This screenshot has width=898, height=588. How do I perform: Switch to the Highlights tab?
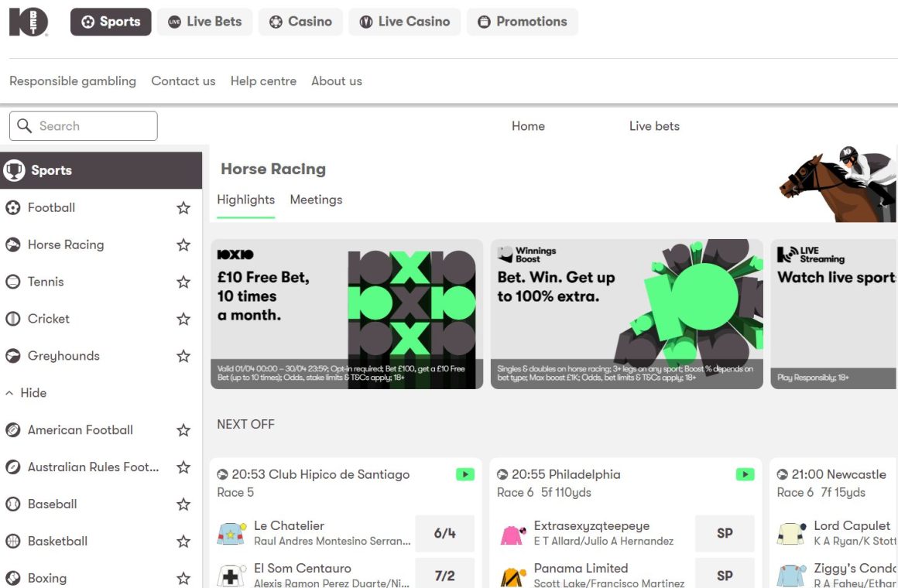click(x=245, y=200)
